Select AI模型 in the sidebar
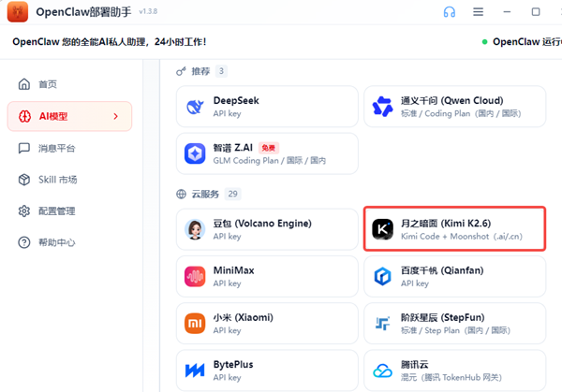 coord(69,116)
